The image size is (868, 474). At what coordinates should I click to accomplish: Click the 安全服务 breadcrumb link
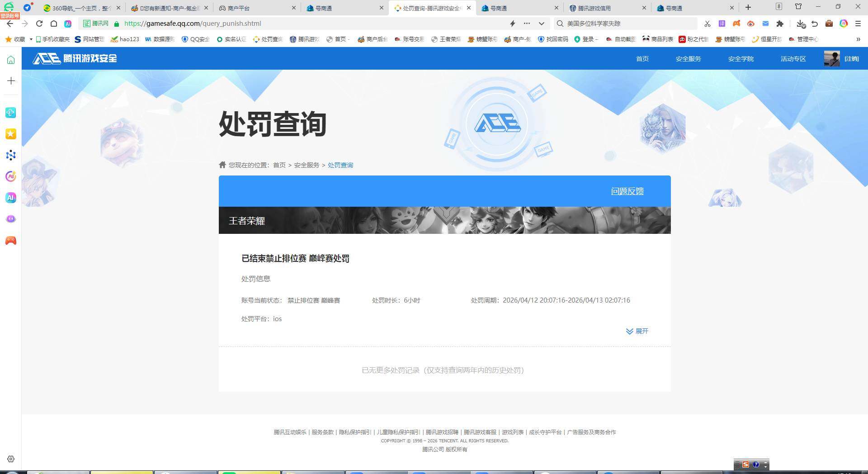(x=307, y=165)
